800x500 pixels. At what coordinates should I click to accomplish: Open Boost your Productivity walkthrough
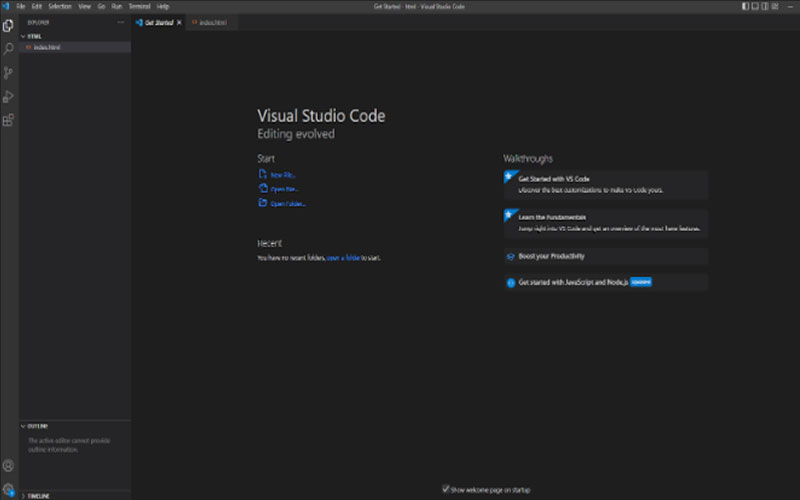pos(606,256)
